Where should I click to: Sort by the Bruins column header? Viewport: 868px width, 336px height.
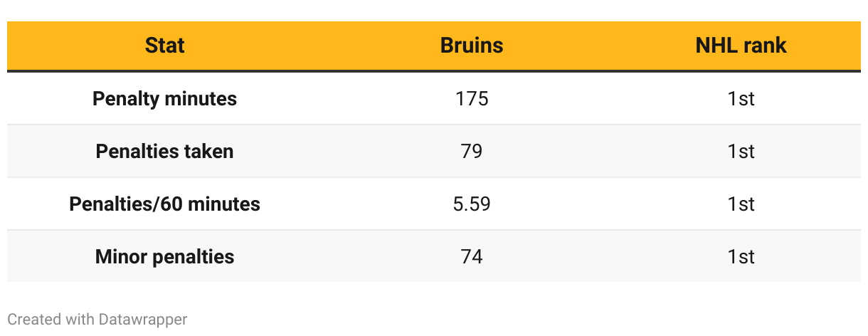pyautogui.click(x=471, y=46)
